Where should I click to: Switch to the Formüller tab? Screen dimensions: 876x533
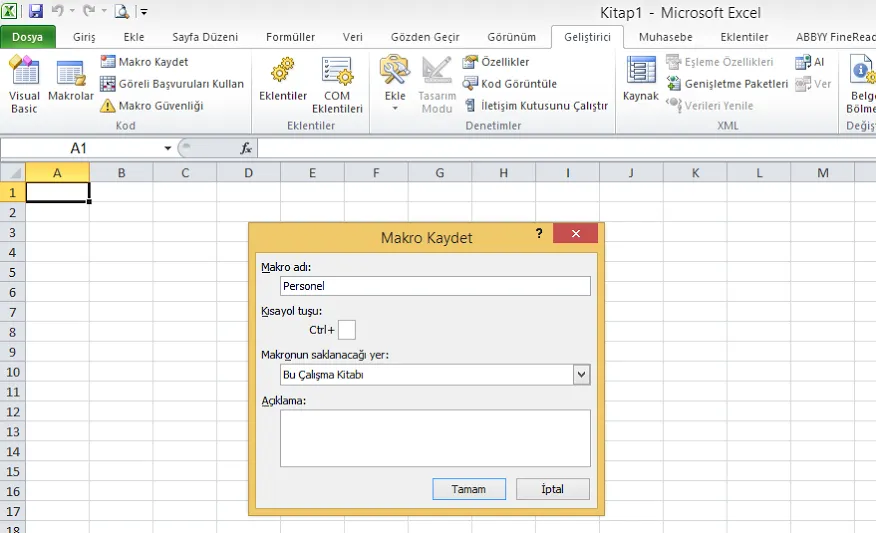click(x=290, y=37)
